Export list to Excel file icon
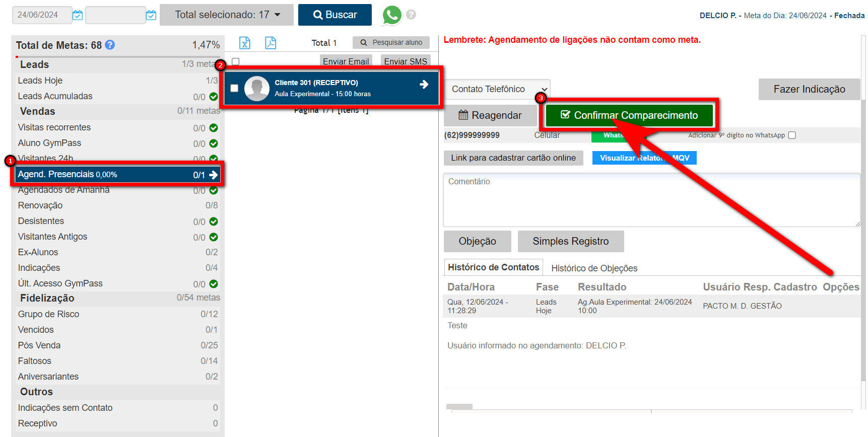Viewport: 868px width, 437px height. tap(245, 43)
